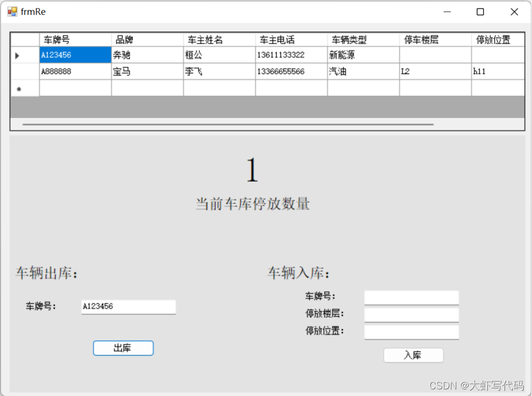This screenshot has height=396, width=532.
Task: Click the 车主电话 column header
Action: pyautogui.click(x=291, y=40)
